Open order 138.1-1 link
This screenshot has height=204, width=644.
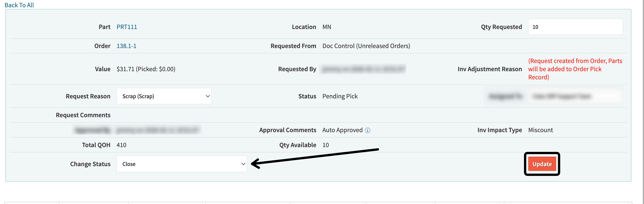pyautogui.click(x=127, y=46)
